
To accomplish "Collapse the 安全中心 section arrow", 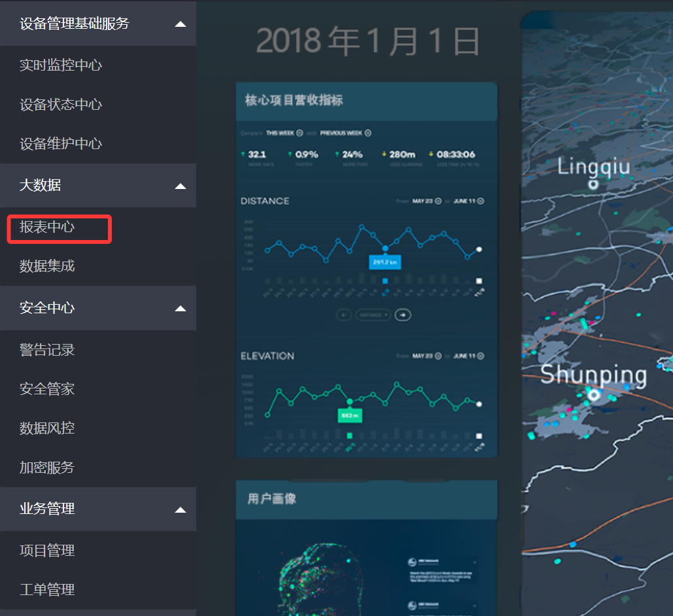I will click(x=181, y=308).
